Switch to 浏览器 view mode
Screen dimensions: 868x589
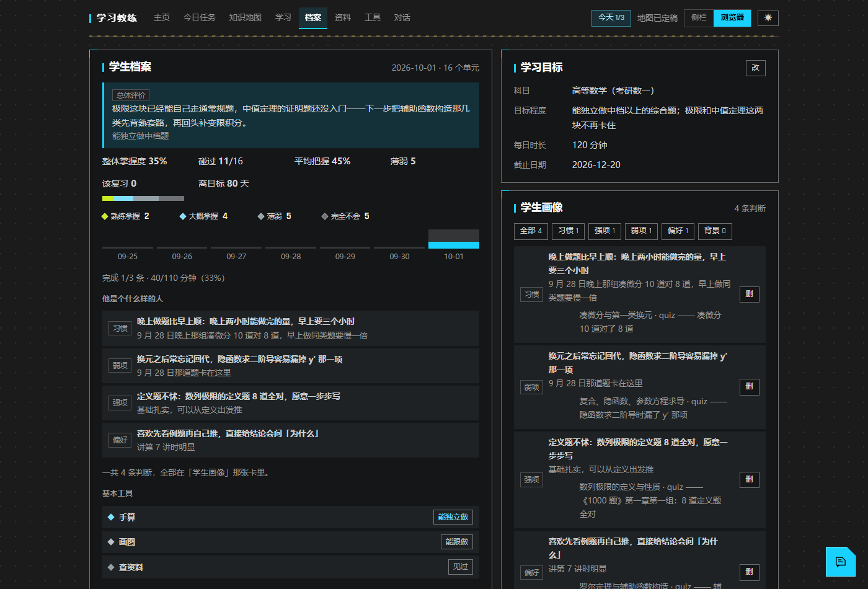click(x=732, y=18)
